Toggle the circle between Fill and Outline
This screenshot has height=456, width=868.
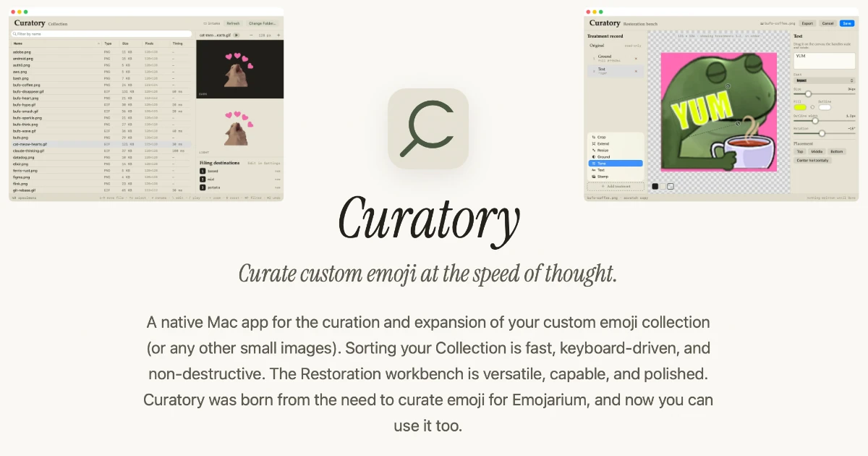(x=812, y=107)
